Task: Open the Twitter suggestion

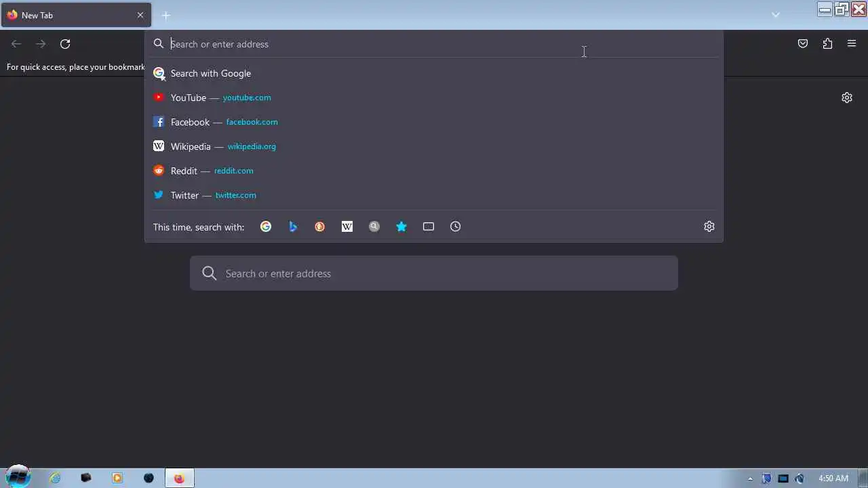Action: tap(434, 195)
